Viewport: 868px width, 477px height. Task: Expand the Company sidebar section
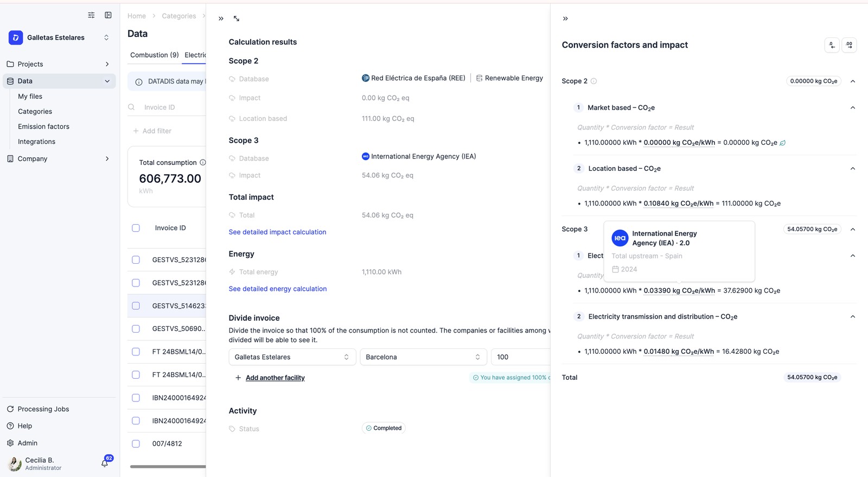107,158
